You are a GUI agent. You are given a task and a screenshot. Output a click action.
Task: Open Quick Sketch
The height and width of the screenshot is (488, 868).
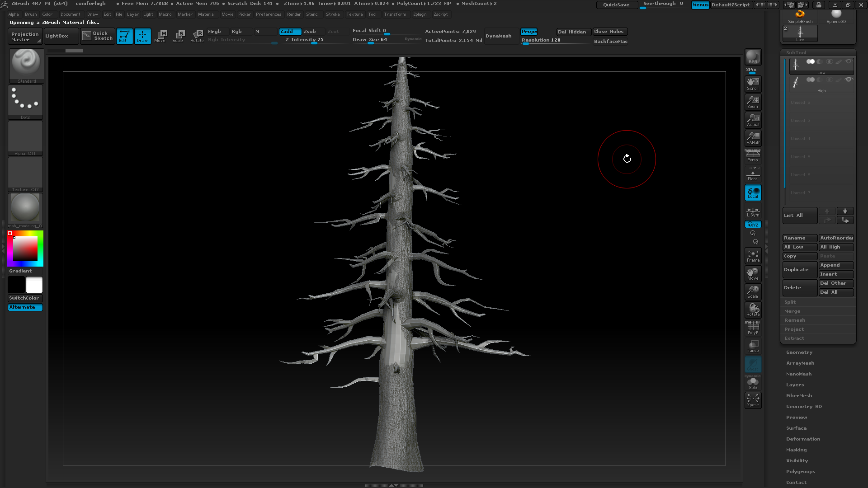[98, 36]
